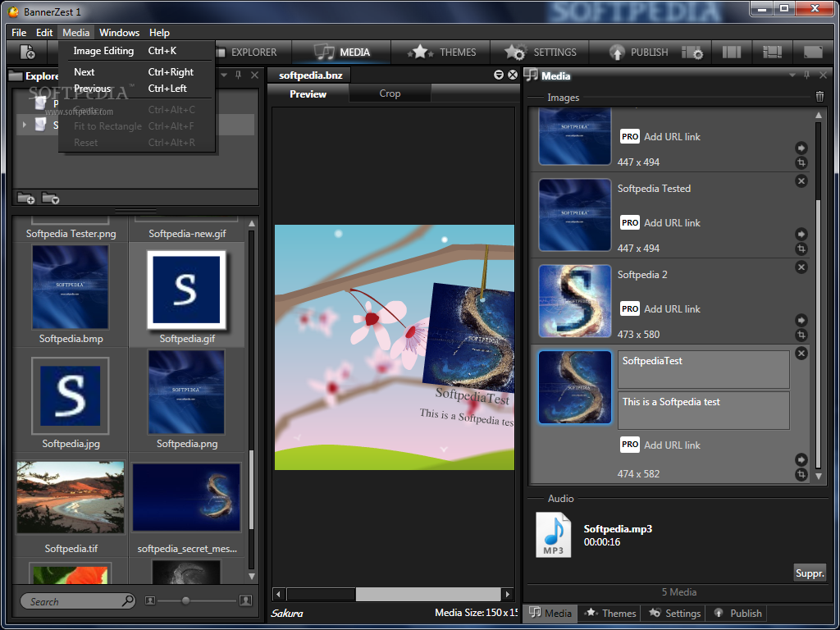The height and width of the screenshot is (630, 840).
Task: Open the SETTINGS toolbar section
Action: click(541, 52)
